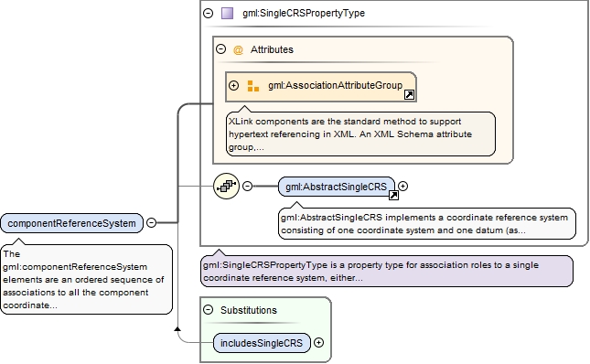Click the sequence compositor circle icon
This screenshot has height=364, width=590.
tap(226, 186)
